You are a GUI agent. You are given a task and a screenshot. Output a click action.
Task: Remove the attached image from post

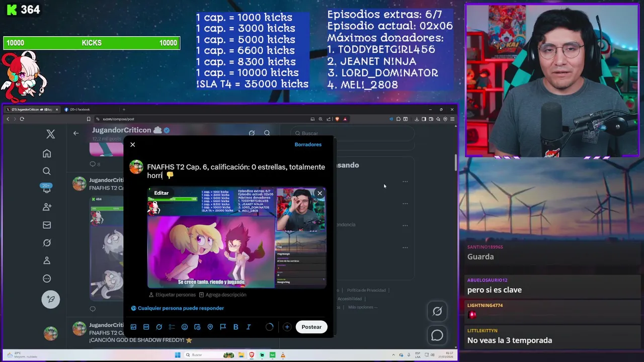319,193
